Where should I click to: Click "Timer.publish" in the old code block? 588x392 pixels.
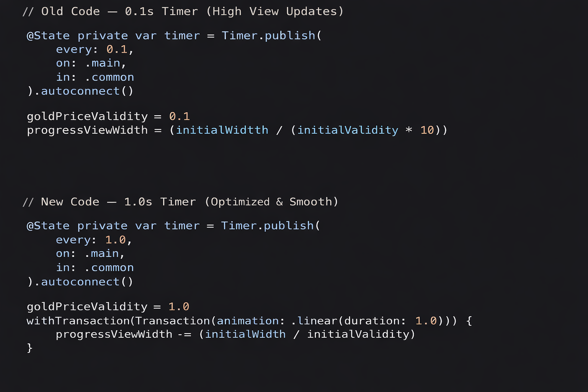tap(268, 36)
